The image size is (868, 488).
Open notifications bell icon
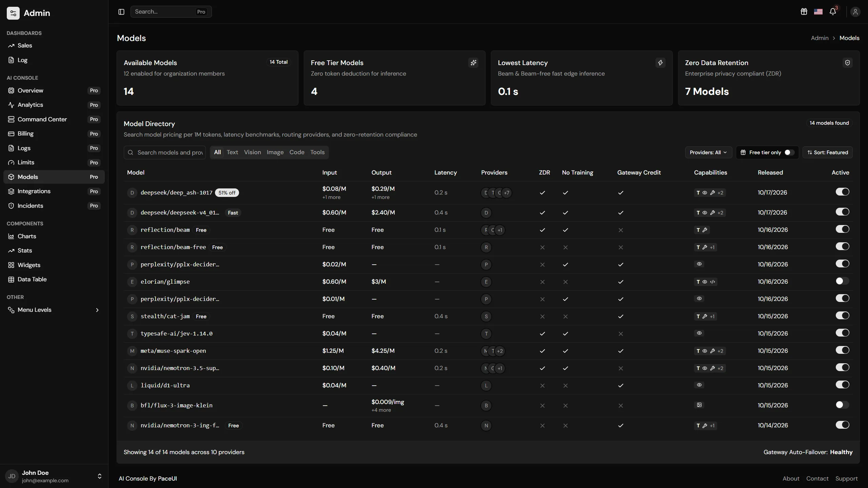[x=833, y=12]
